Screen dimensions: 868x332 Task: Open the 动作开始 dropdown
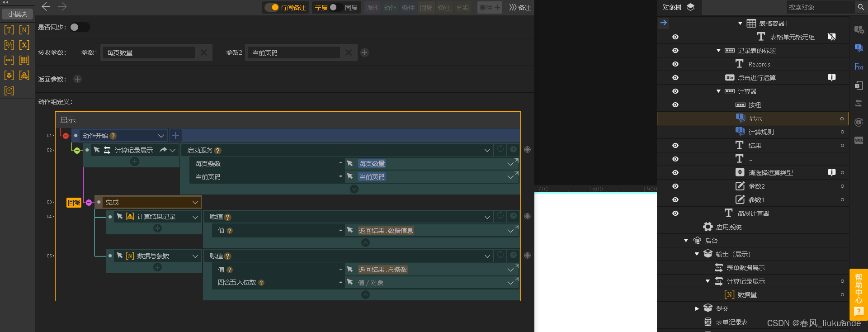161,136
